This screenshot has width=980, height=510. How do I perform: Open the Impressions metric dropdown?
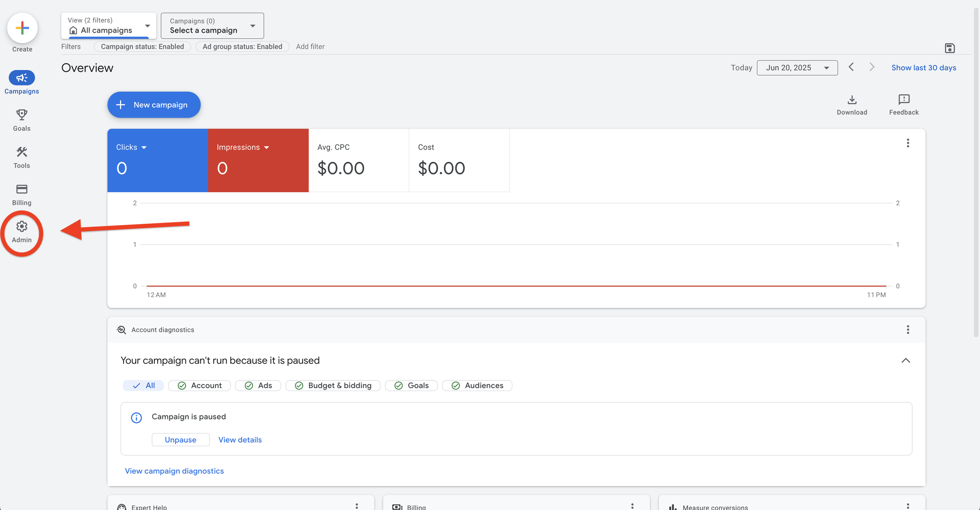(x=267, y=147)
